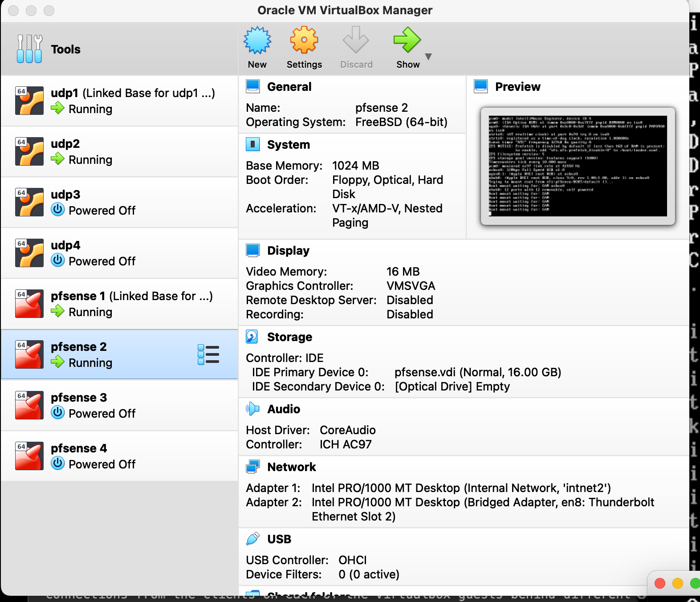Open the Storage settings heading link

pos(290,337)
